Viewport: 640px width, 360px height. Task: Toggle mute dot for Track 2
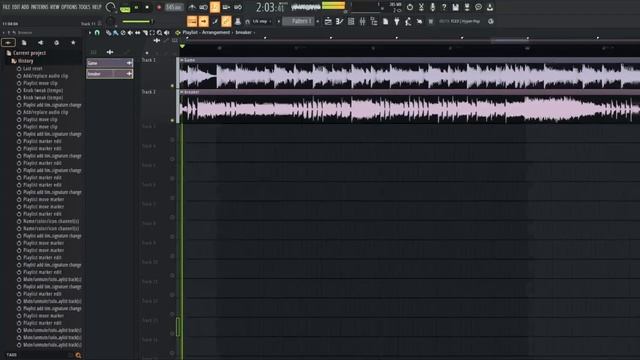tap(172, 120)
